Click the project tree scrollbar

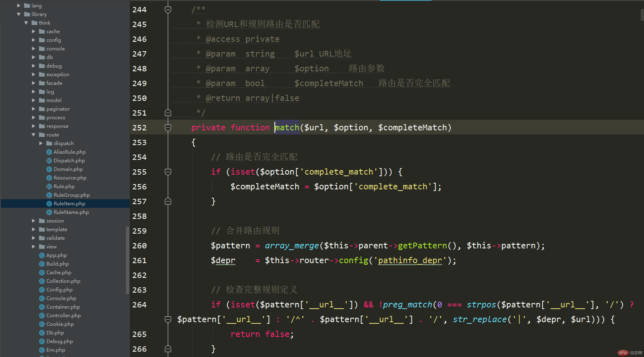click(128, 260)
